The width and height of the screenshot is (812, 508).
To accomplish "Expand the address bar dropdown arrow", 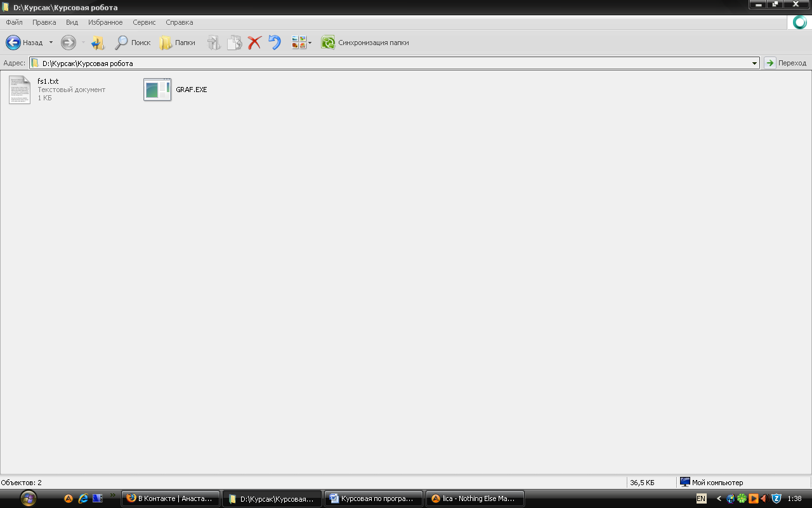I will tap(754, 63).
